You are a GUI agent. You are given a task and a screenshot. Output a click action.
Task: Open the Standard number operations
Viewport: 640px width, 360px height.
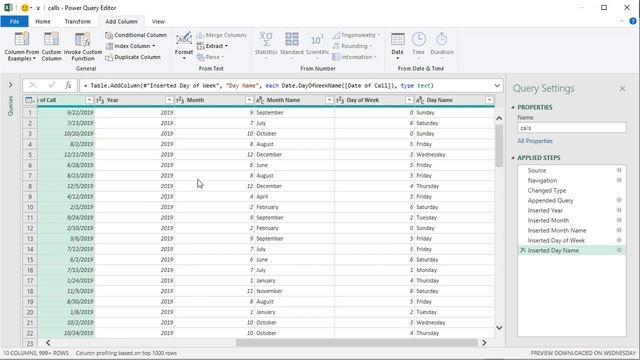pos(291,46)
